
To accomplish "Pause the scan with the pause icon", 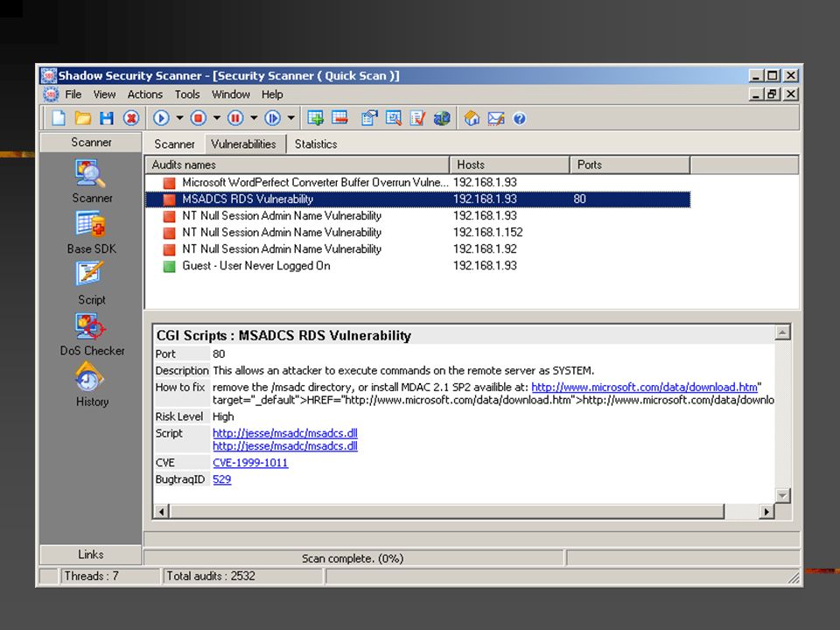I will (235, 118).
